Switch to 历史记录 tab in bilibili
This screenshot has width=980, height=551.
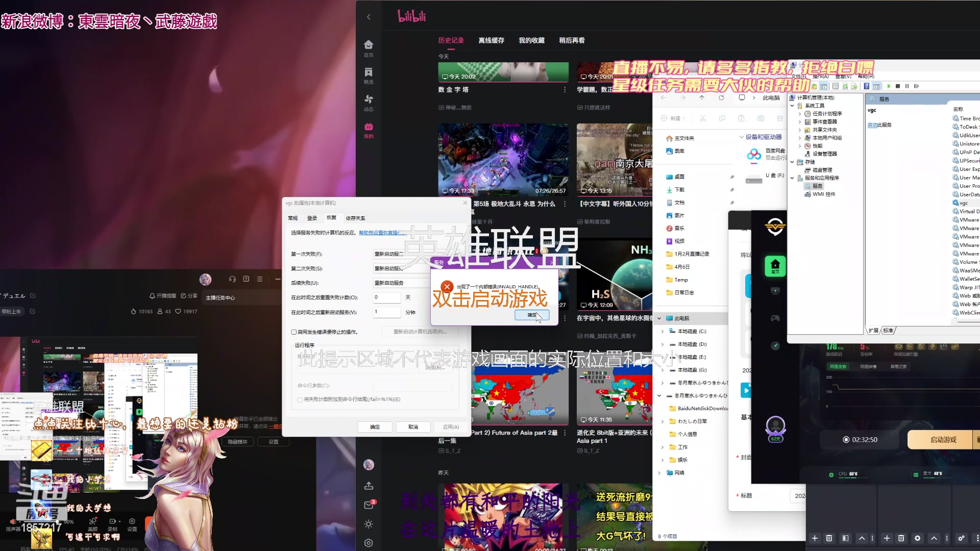451,40
